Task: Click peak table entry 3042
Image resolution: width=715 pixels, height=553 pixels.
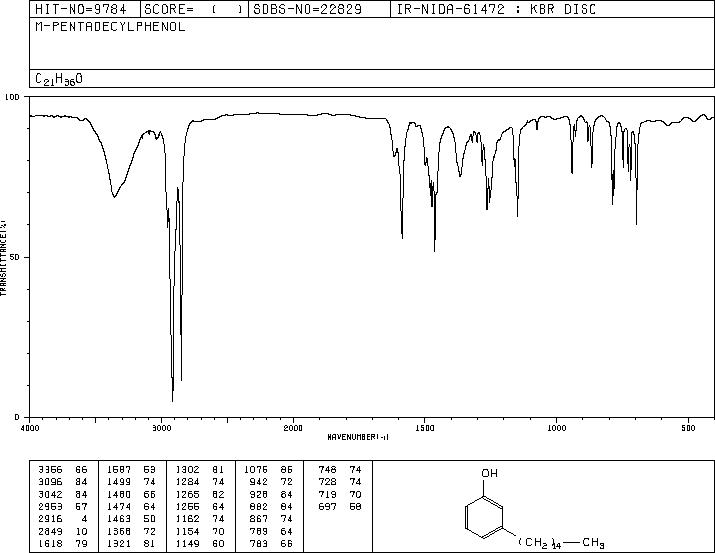Action: [x=51, y=494]
